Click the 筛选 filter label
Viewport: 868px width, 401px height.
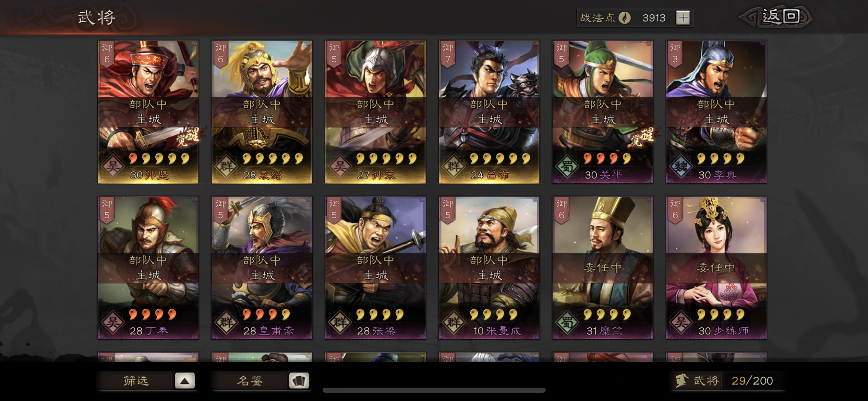[x=136, y=381]
